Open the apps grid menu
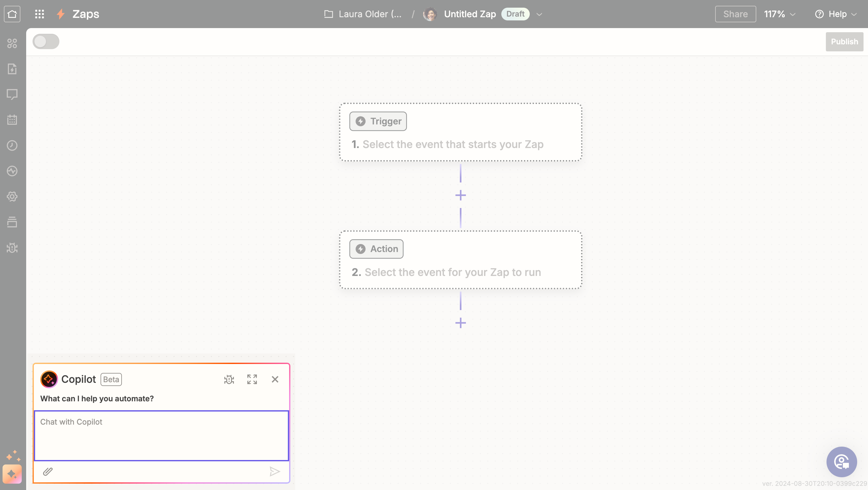The width and height of the screenshot is (868, 490). [x=40, y=14]
